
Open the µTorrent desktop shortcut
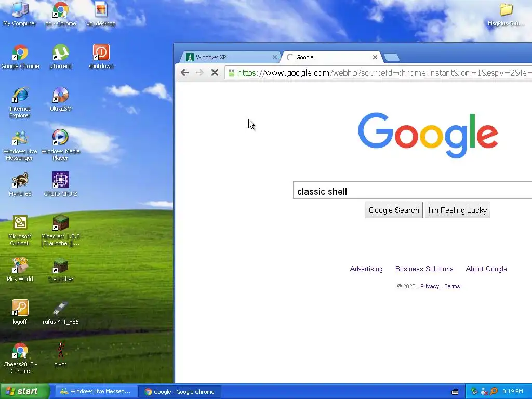tap(60, 56)
